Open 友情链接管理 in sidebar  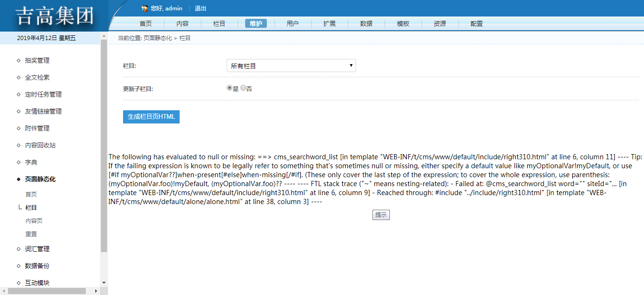tap(43, 111)
